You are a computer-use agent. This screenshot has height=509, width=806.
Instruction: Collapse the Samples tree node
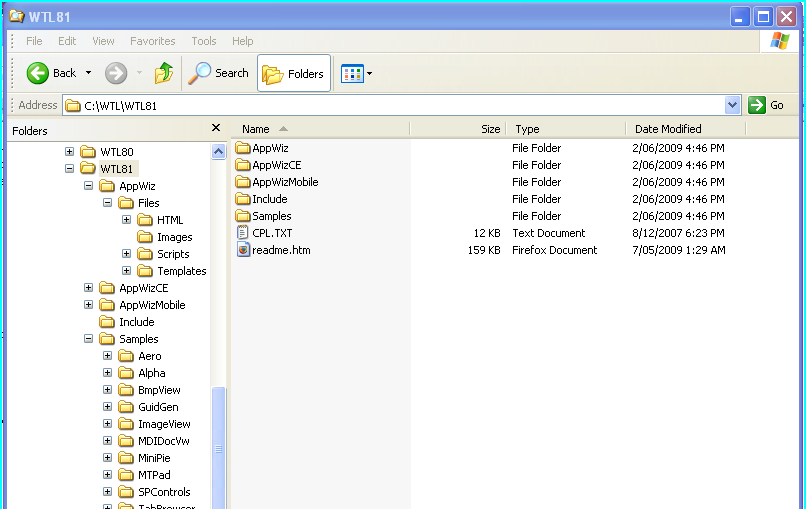pyautogui.click(x=88, y=338)
